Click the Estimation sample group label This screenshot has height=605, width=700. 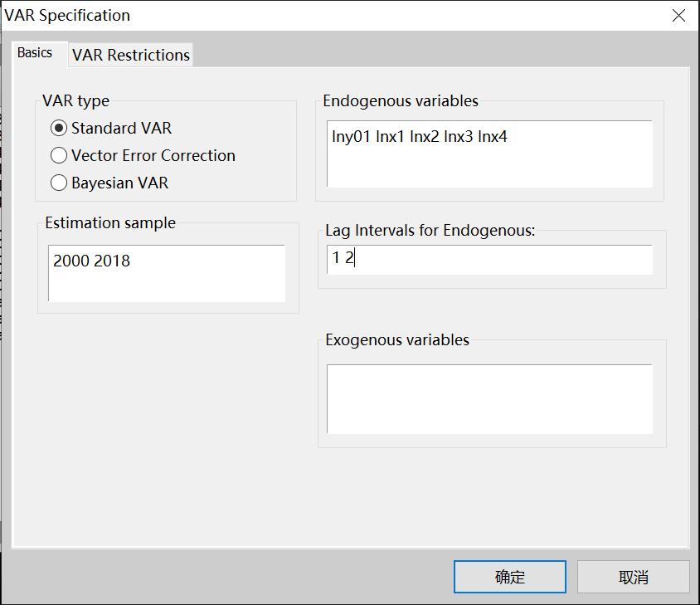(110, 222)
